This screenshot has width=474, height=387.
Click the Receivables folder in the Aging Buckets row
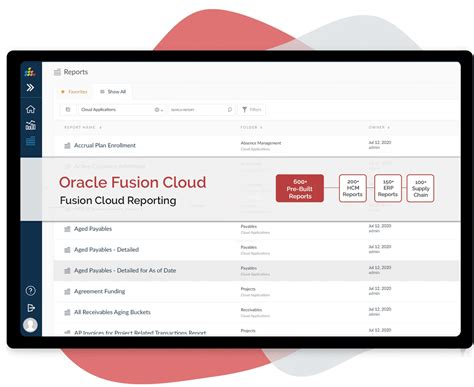[251, 310]
